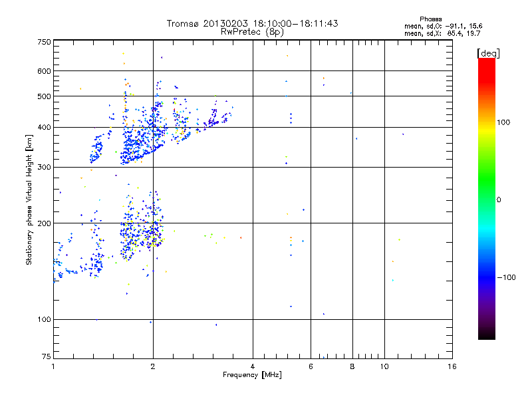The height and width of the screenshot is (399, 532).
Task: Click the colorbar tick label '100'
Action: pos(503,122)
